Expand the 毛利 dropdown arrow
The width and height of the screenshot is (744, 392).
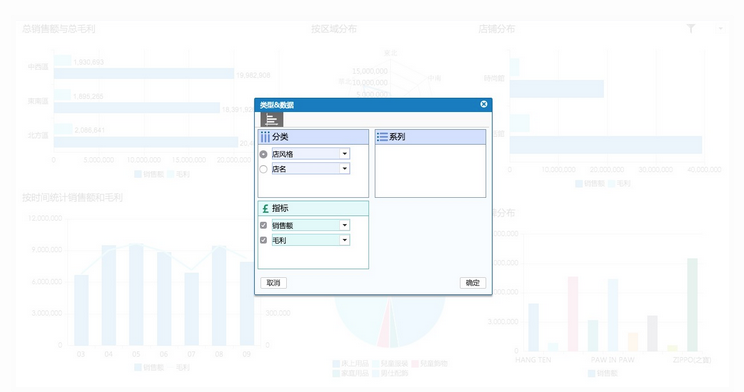pyautogui.click(x=344, y=240)
